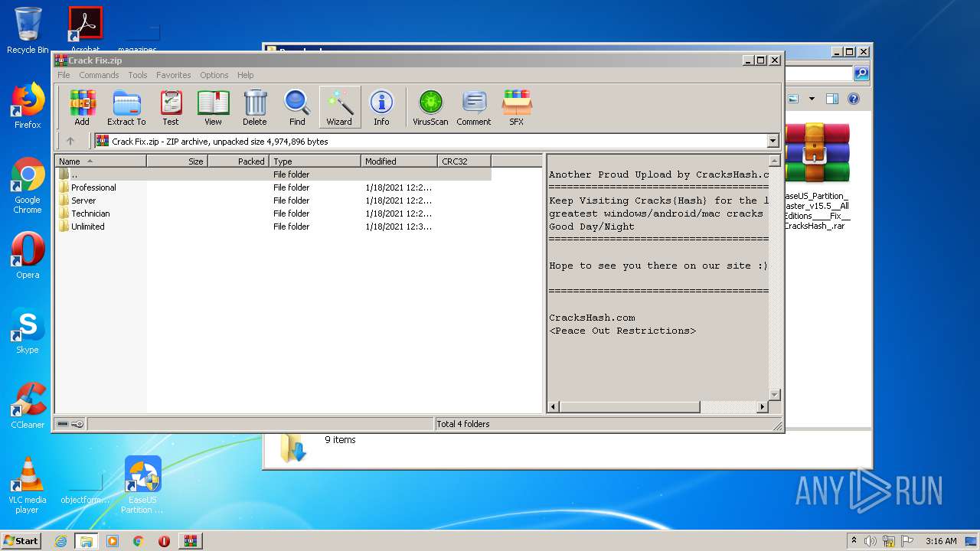Open Internet Explorer from the taskbar
980x551 pixels.
pyautogui.click(x=60, y=541)
